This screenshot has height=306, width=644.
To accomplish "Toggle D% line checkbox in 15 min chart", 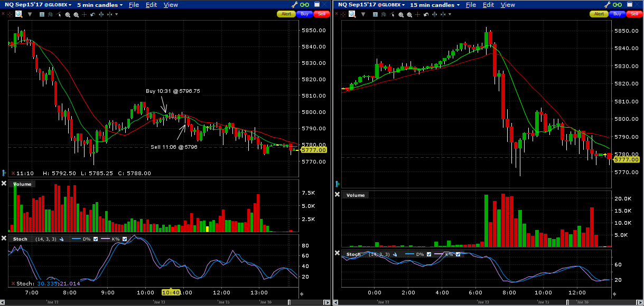I will point(429,254).
